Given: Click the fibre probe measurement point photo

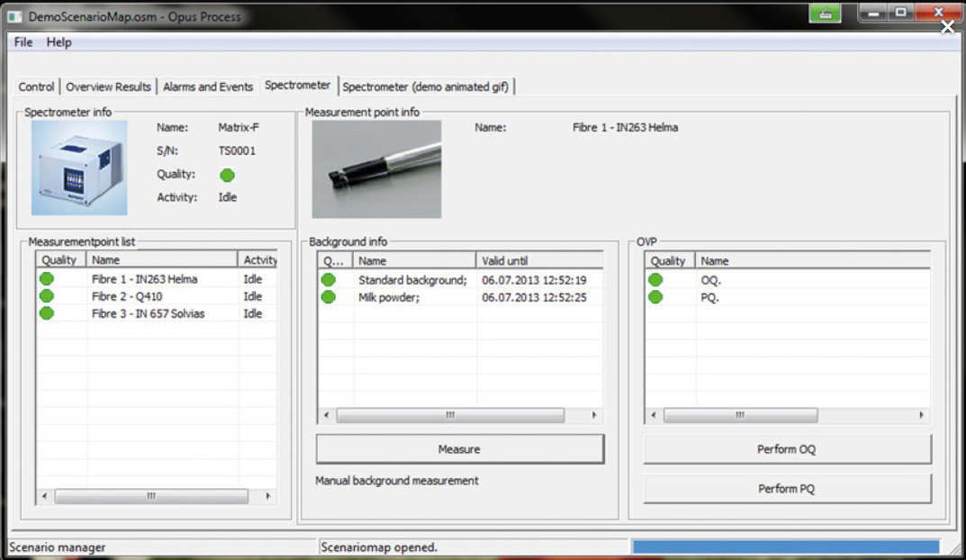Looking at the screenshot, I should point(376,169).
